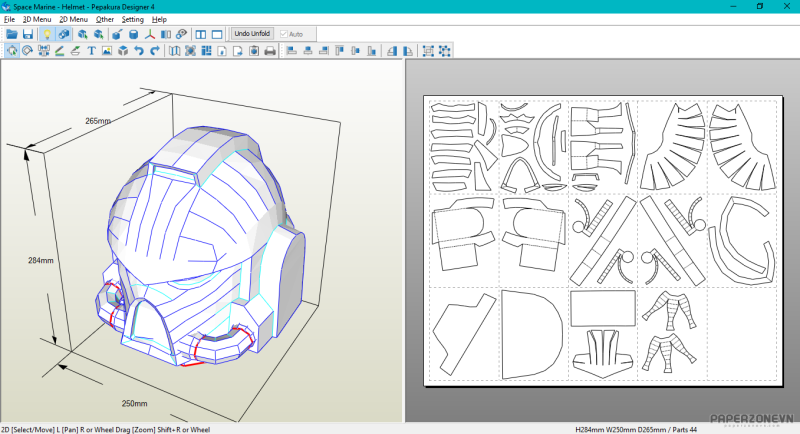Screen dimensions: 800x434
Task: Click the Redo arrow icon
Action: point(155,51)
